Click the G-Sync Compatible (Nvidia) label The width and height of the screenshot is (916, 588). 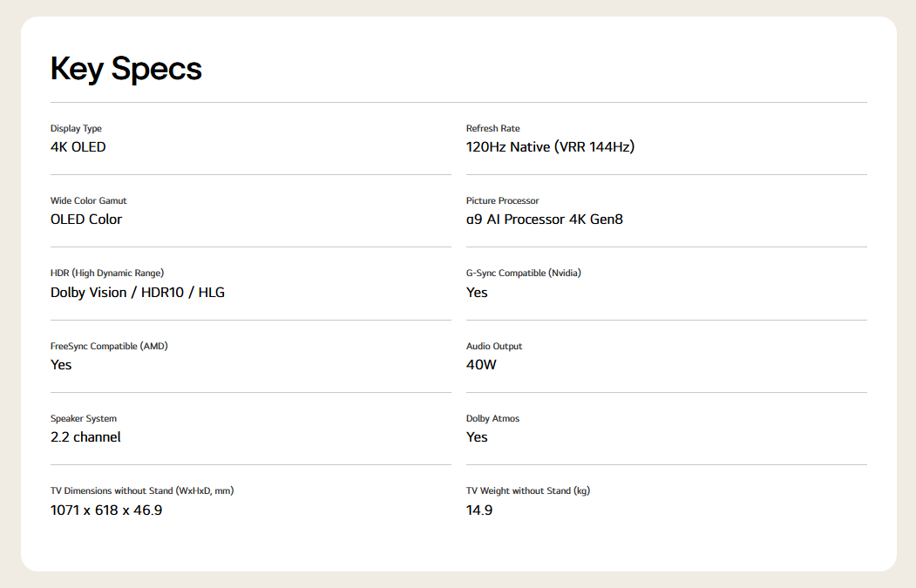(x=523, y=273)
